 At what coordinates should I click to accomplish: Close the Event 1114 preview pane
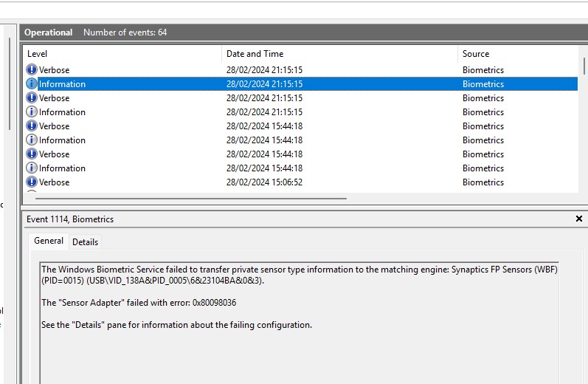click(579, 219)
